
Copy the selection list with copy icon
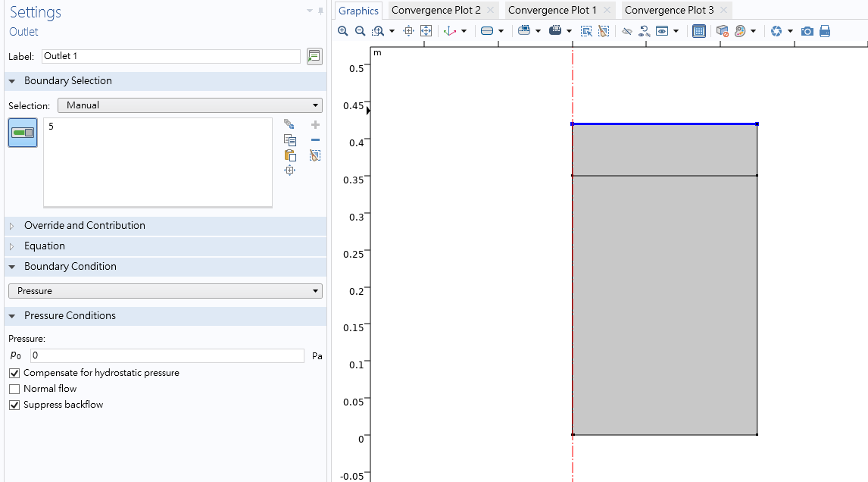(x=289, y=140)
